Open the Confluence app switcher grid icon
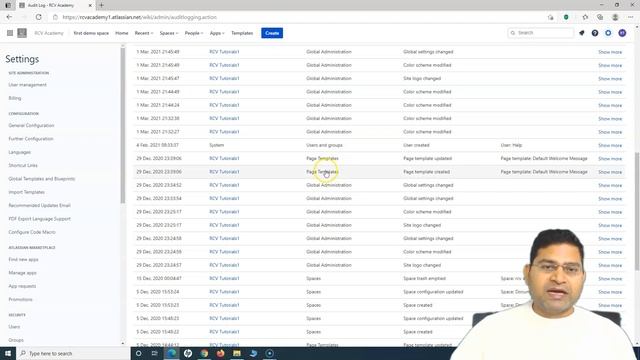 point(10,33)
